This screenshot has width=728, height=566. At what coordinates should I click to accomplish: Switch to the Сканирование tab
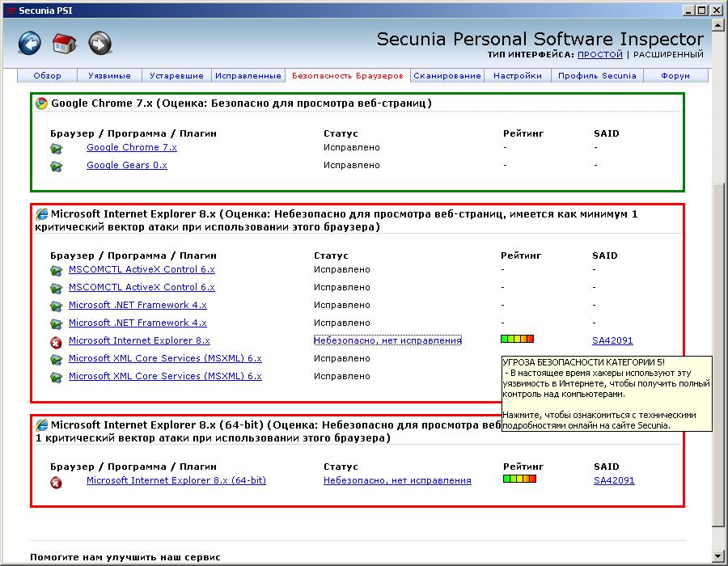coord(447,76)
